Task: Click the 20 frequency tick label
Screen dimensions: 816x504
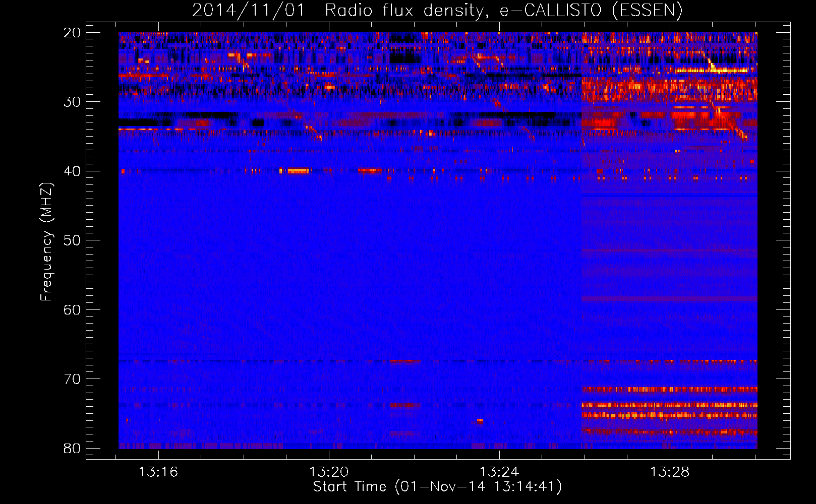Action: 72,33
